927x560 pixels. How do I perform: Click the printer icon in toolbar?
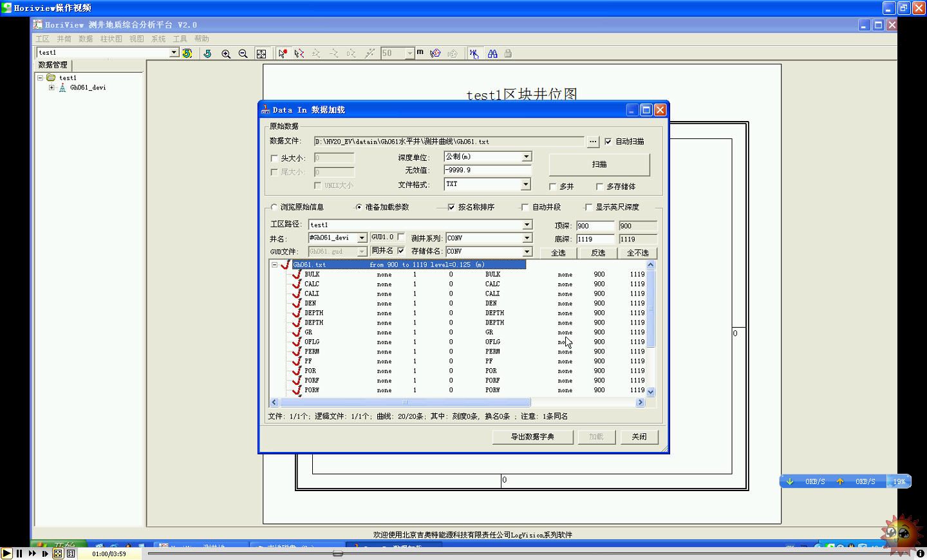tap(508, 53)
